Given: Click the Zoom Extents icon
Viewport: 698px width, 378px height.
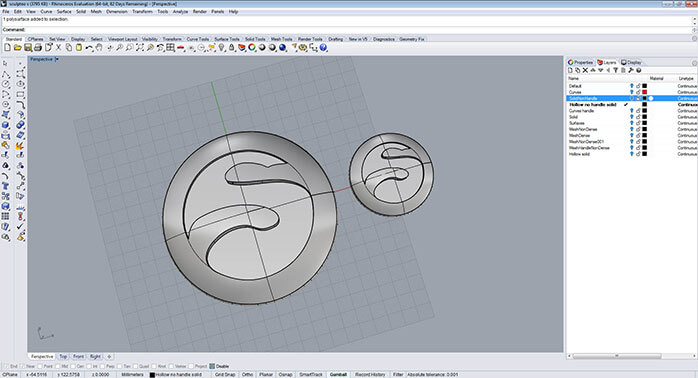Looking at the screenshot, I should (140, 48).
